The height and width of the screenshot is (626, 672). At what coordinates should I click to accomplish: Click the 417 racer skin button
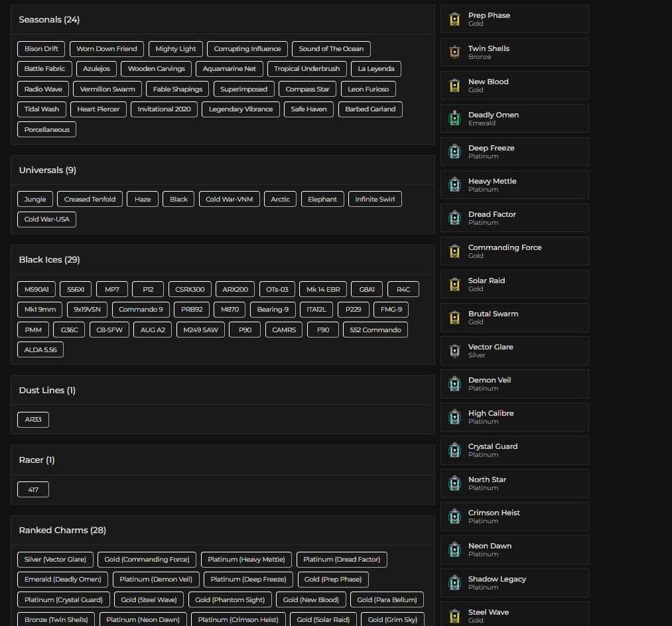coord(33,489)
